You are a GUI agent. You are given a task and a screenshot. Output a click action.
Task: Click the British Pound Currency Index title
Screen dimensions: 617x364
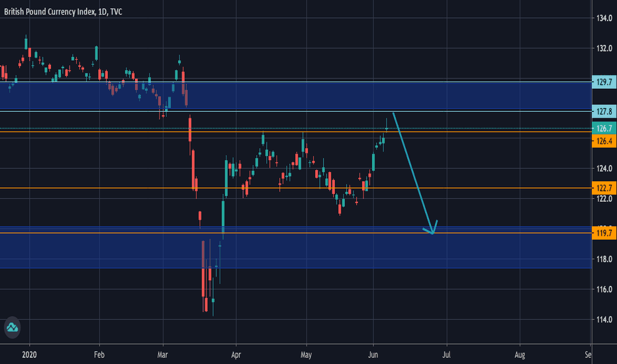coord(63,12)
